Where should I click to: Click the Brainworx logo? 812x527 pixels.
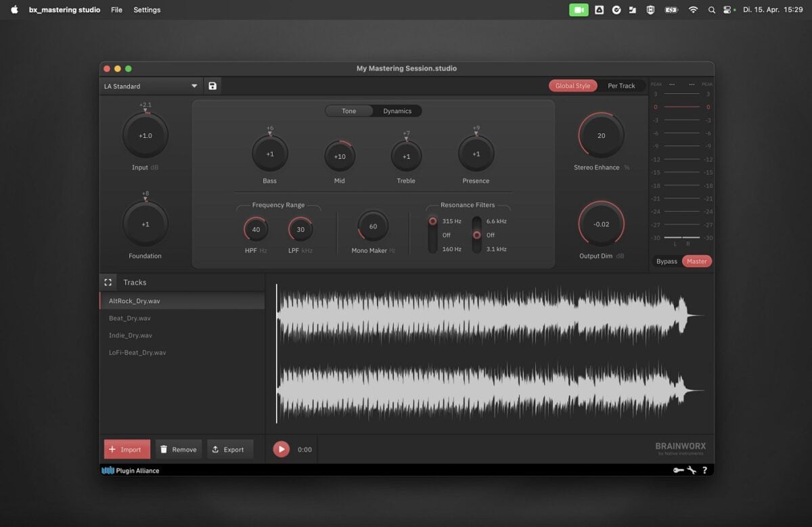point(679,447)
